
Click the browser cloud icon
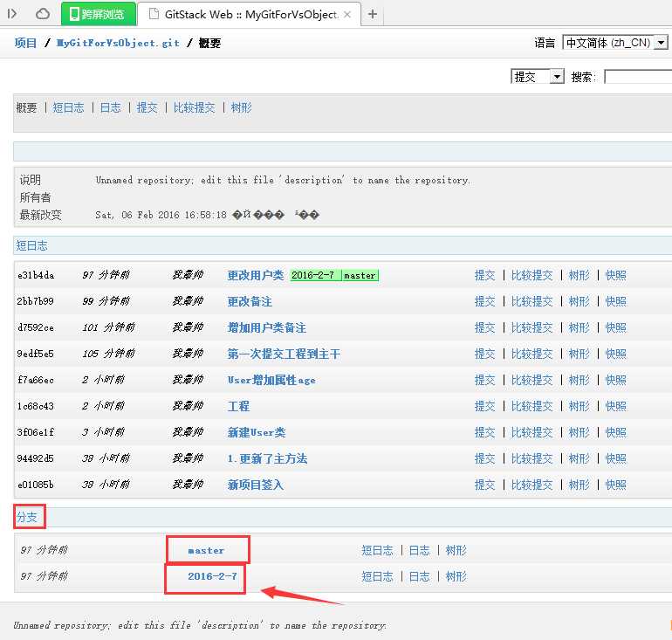click(42, 14)
